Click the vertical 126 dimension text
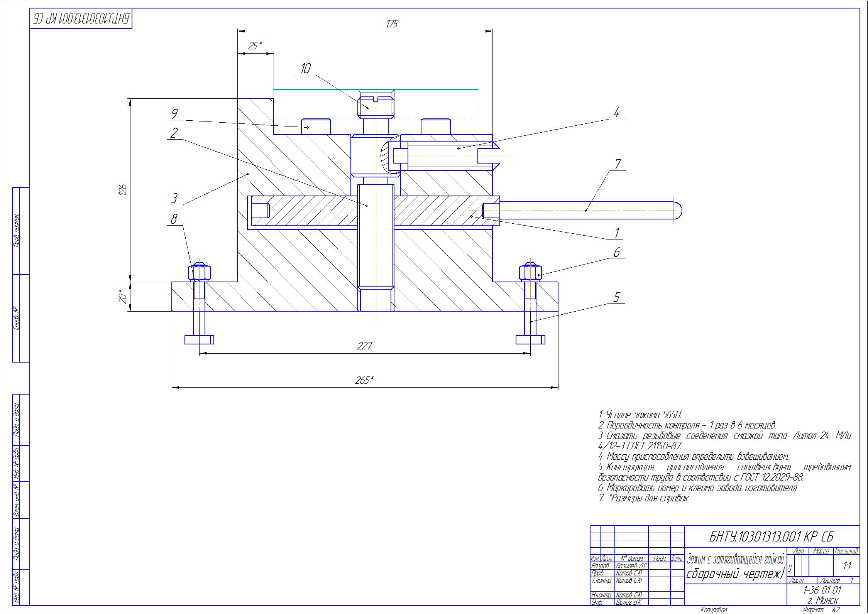Screen dimensions: 868x614 coord(123,191)
